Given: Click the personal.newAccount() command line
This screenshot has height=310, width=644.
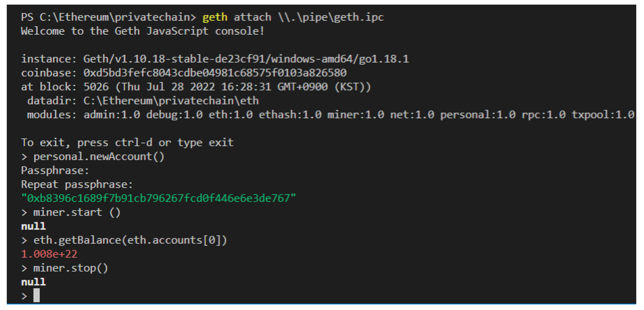Looking at the screenshot, I should tap(99, 157).
